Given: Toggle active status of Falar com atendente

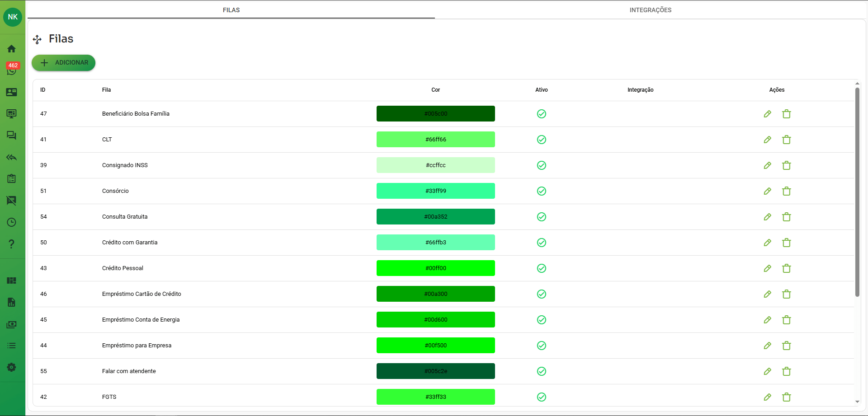Looking at the screenshot, I should pyautogui.click(x=541, y=371).
